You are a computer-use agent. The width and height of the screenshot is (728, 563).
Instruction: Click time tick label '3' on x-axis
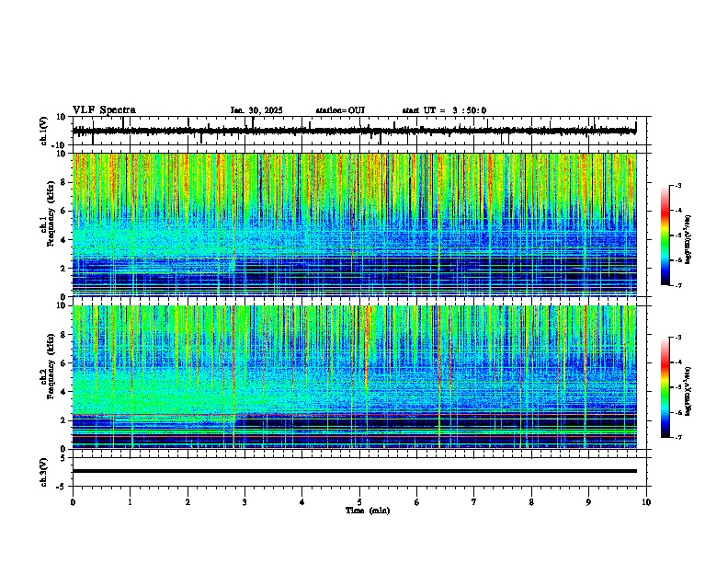point(245,502)
